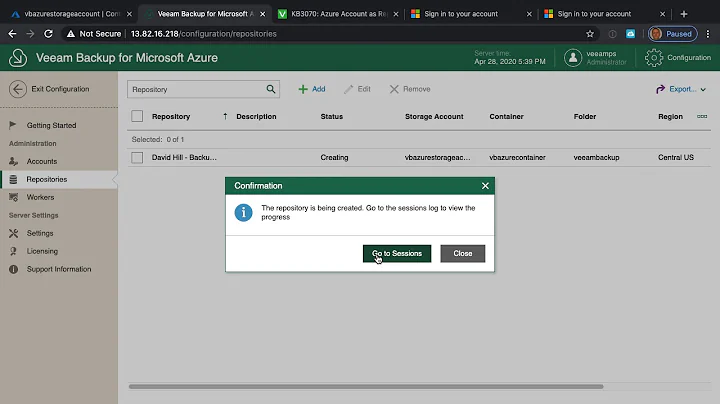The width and height of the screenshot is (720, 404).
Task: Click the search magnifier icon
Action: pos(271,89)
